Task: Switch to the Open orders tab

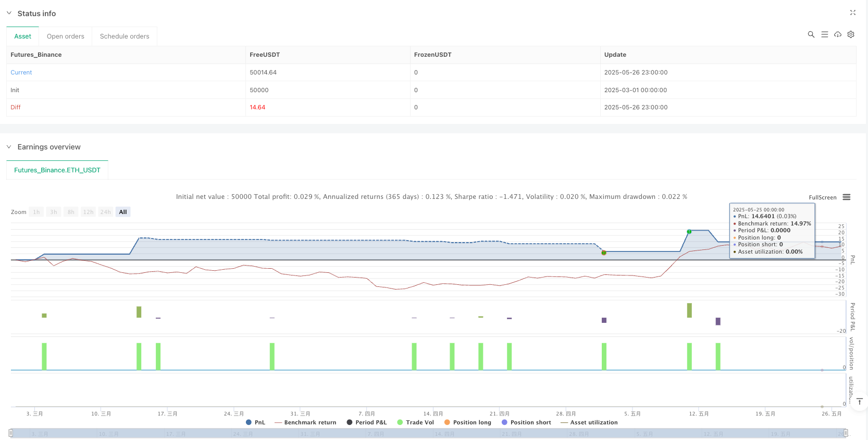Action: 66,36
